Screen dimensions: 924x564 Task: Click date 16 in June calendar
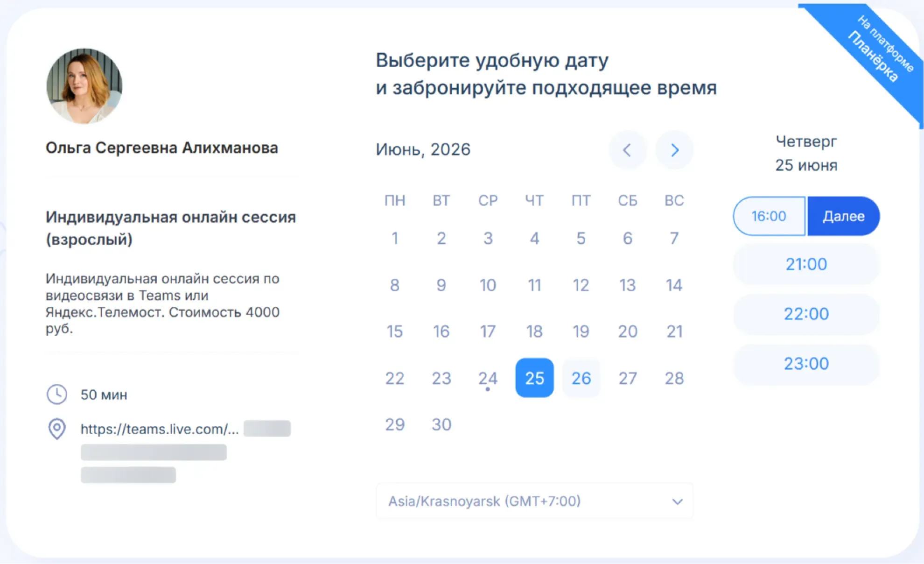click(441, 331)
